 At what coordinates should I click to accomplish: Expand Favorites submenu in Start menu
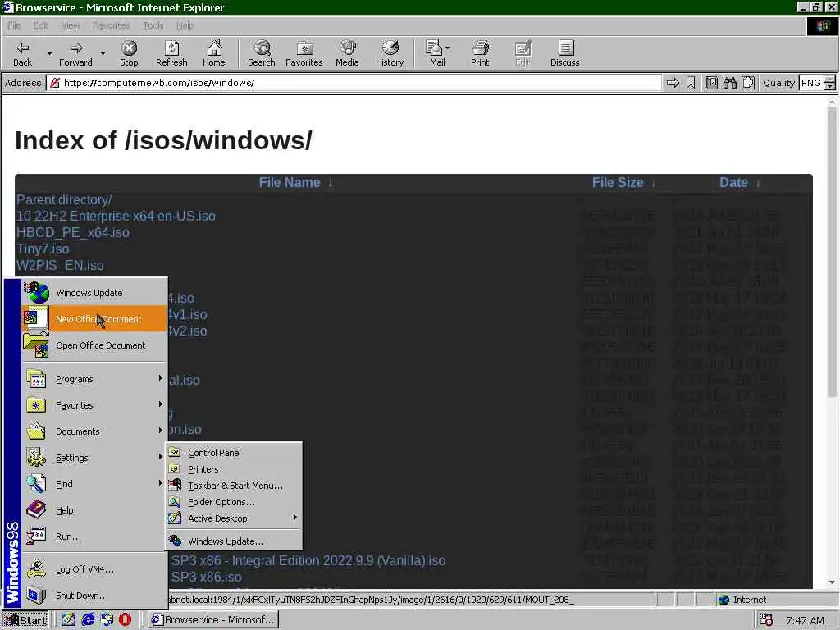95,405
